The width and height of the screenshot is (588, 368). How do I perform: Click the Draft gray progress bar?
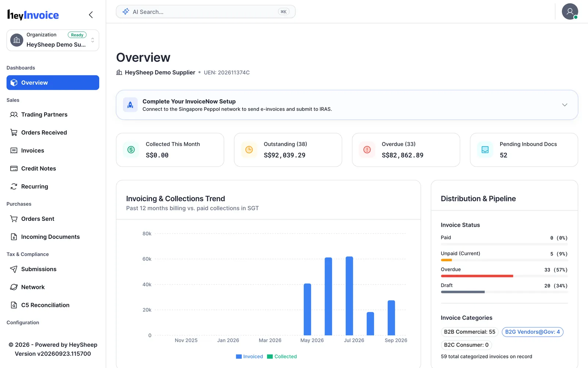[463, 292]
